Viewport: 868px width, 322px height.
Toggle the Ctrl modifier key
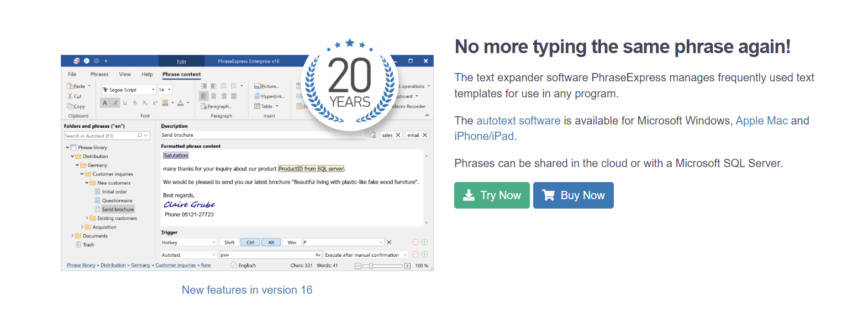click(250, 242)
